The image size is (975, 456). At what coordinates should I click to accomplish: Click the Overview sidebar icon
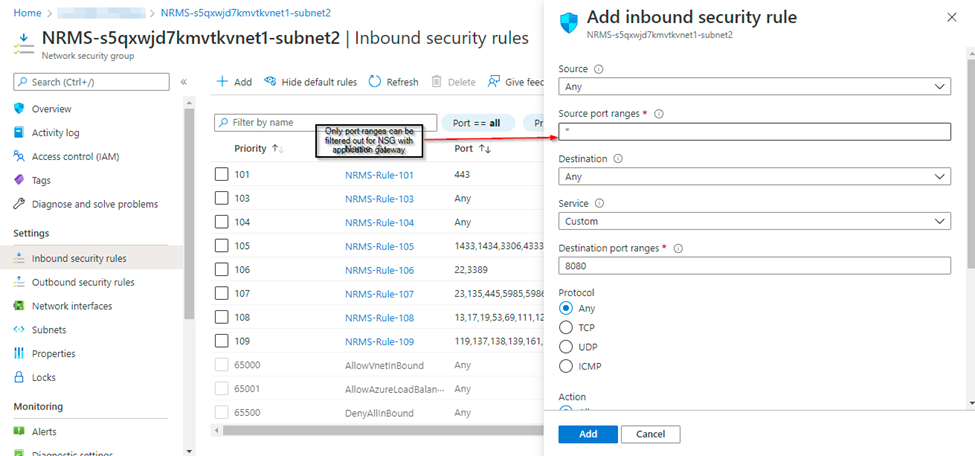(x=19, y=109)
